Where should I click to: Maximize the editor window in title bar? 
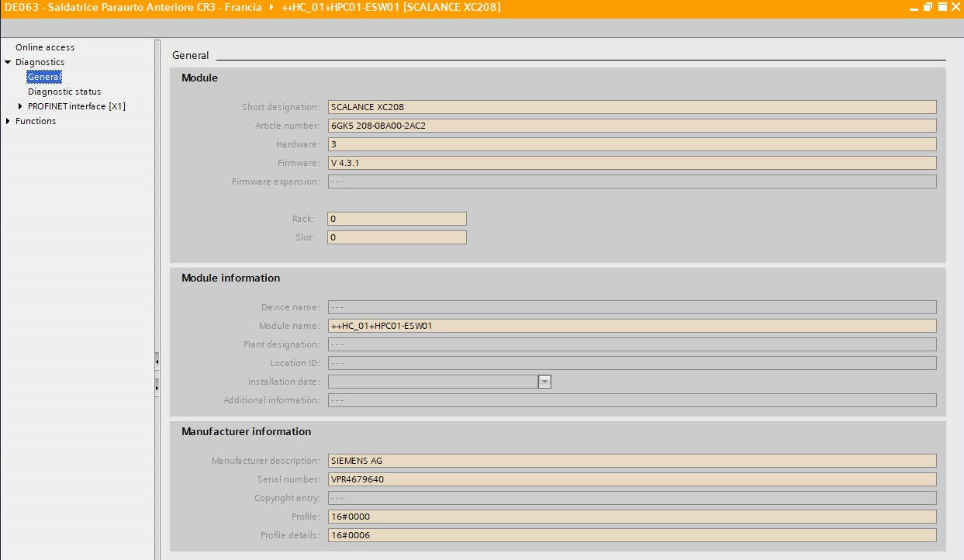942,7
